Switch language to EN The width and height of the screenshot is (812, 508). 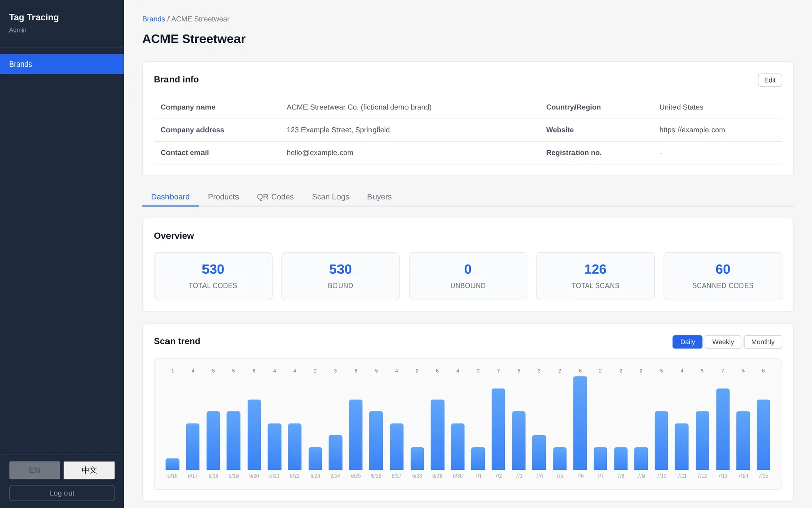tap(35, 470)
